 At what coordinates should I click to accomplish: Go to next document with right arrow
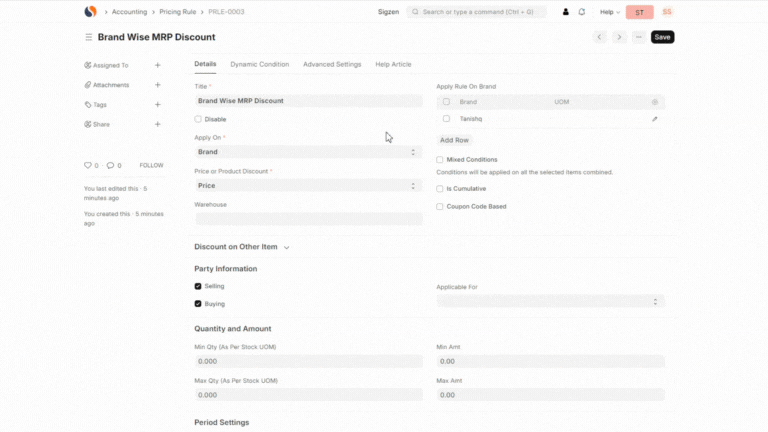click(619, 37)
